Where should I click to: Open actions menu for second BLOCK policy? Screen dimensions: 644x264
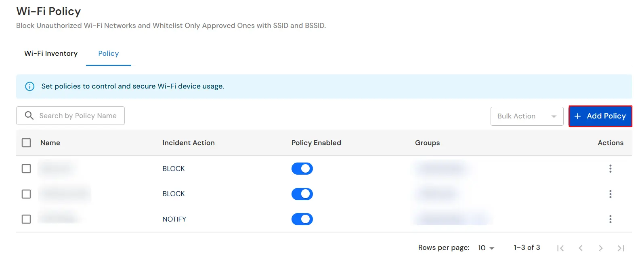tap(610, 194)
